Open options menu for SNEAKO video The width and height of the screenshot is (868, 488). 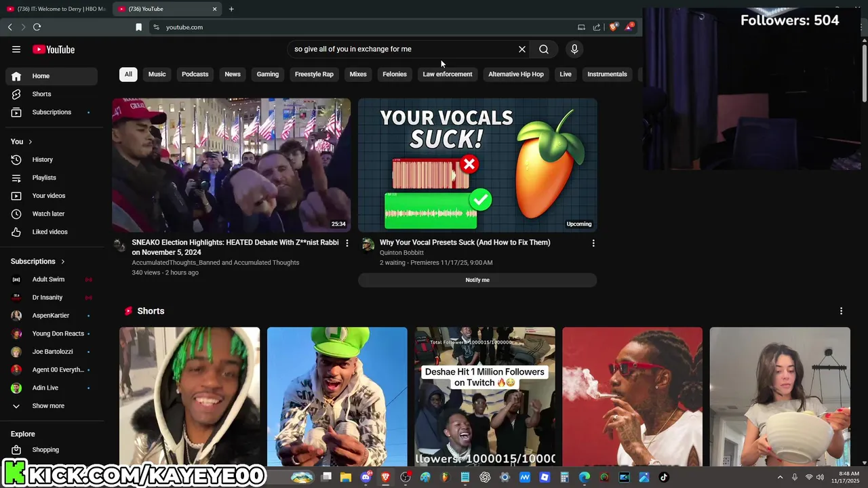pos(347,243)
